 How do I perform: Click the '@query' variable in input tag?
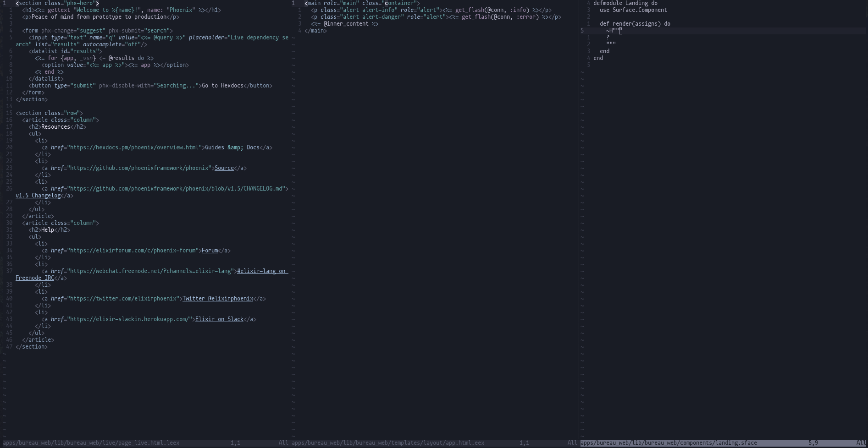click(x=163, y=38)
